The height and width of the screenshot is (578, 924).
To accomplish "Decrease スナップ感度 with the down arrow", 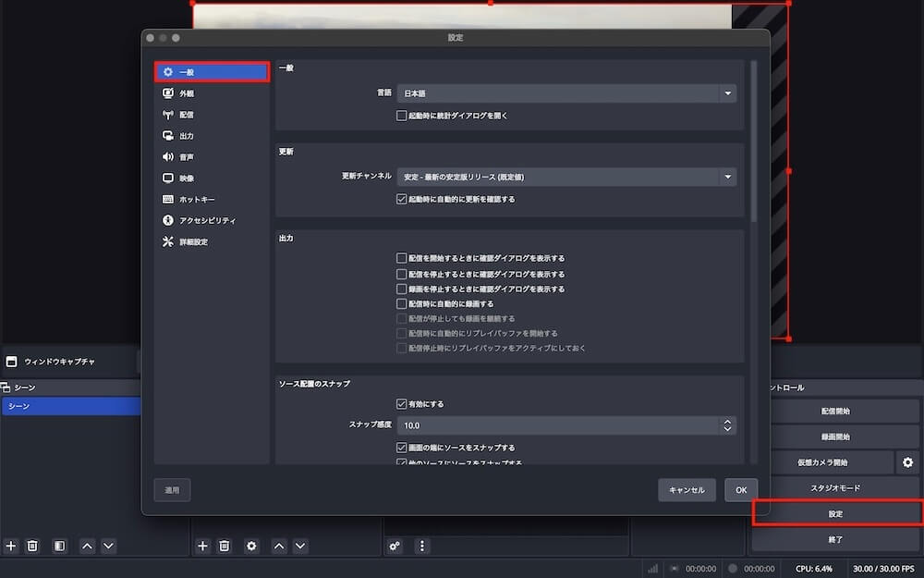I will tap(727, 429).
